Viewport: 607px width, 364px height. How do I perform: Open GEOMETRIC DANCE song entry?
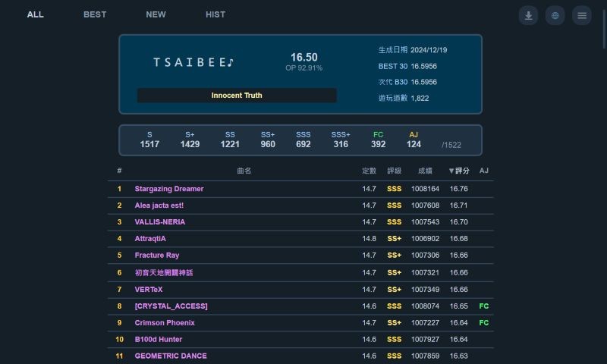(x=171, y=356)
